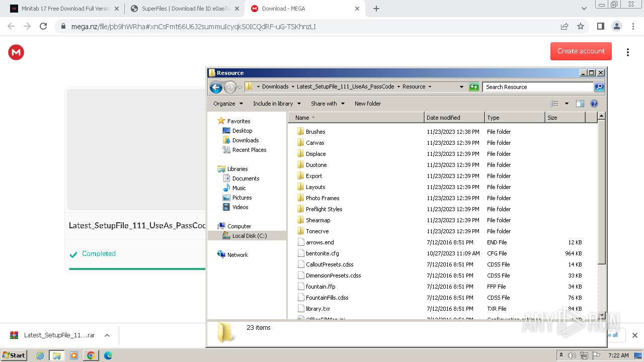Select the Brushes folder

click(x=315, y=132)
